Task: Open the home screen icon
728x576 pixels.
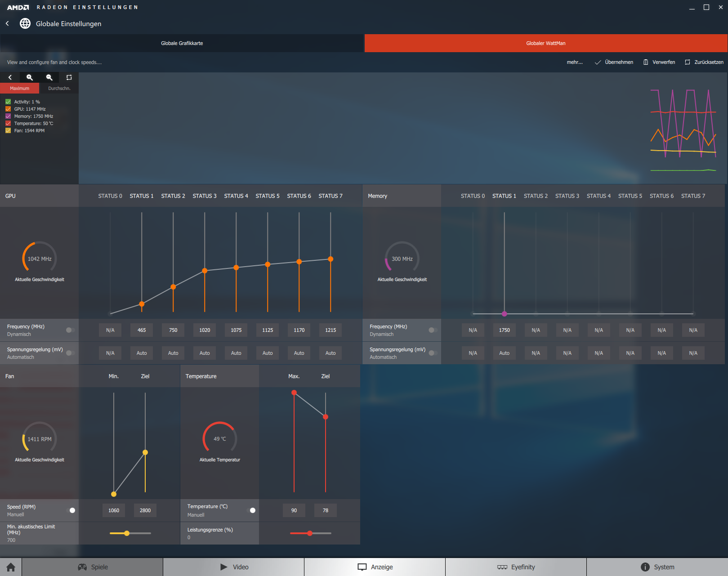Action: click(11, 567)
